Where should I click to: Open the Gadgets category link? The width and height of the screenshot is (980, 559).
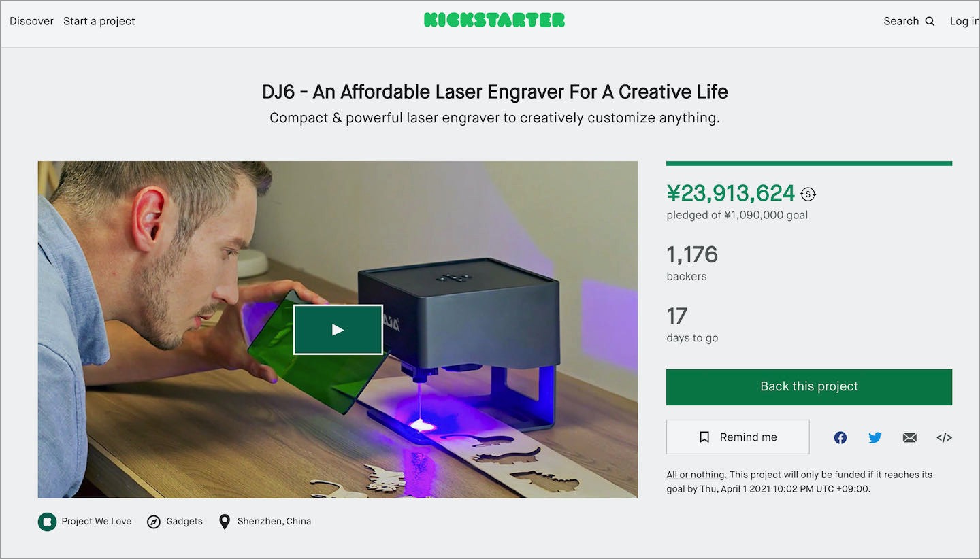point(184,522)
